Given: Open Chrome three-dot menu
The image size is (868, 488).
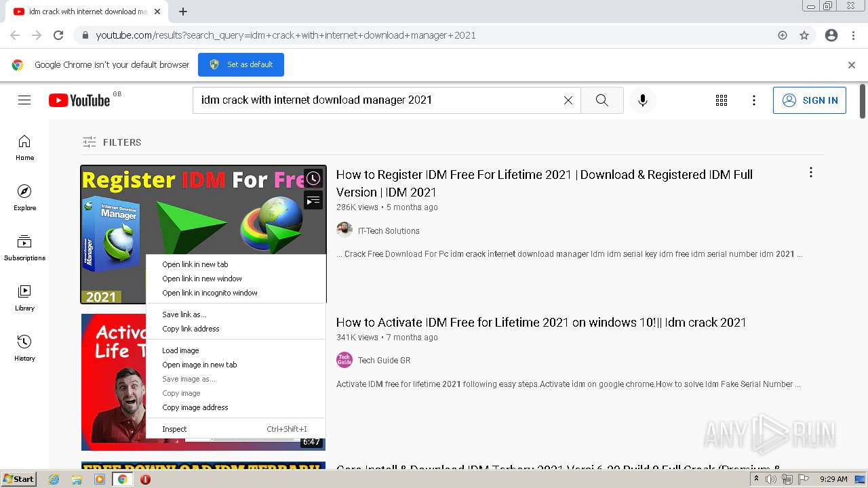Looking at the screenshot, I should [x=854, y=35].
